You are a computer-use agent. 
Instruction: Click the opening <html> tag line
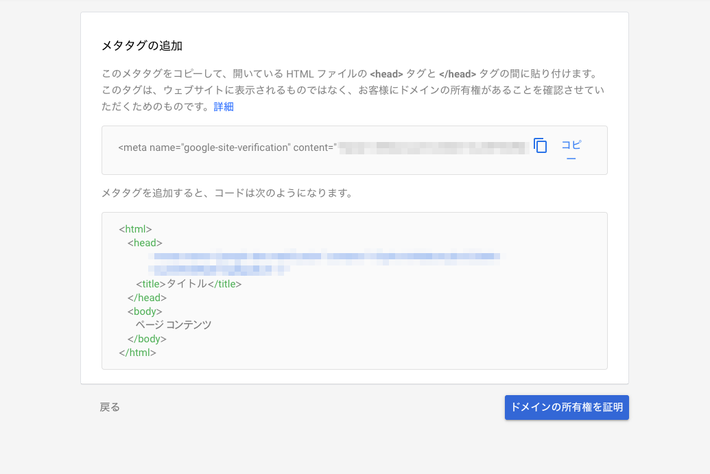[x=135, y=229]
